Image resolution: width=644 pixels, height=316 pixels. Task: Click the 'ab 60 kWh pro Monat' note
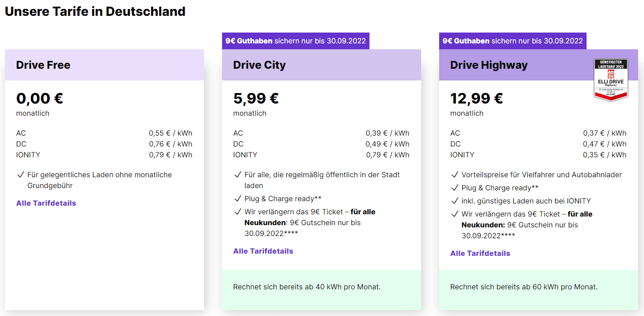tap(524, 287)
